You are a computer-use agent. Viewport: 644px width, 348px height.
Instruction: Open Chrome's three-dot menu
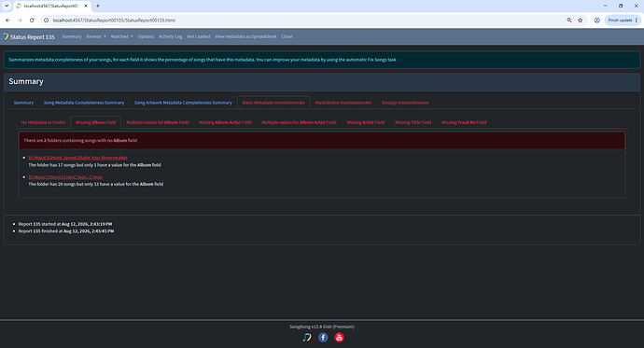637,21
